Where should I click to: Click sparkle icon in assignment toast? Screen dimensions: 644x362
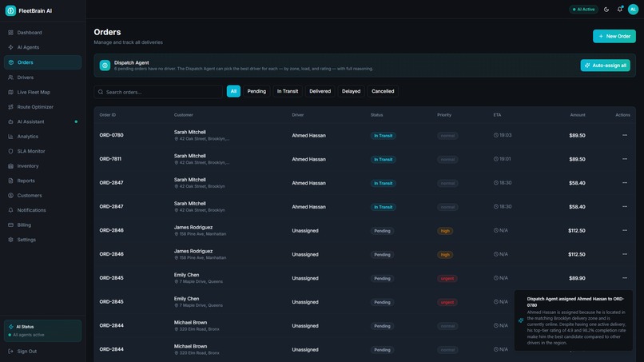[x=521, y=320]
